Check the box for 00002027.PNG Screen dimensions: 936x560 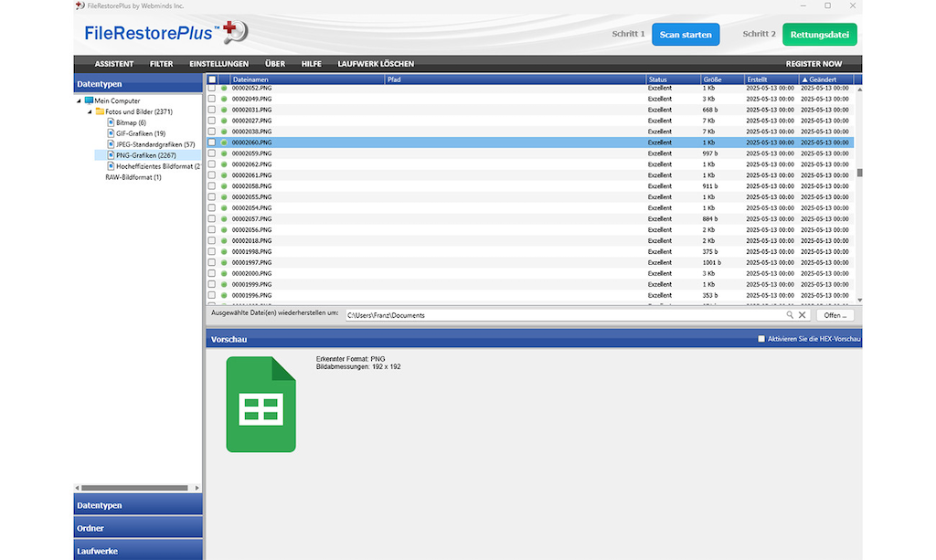[212, 121]
